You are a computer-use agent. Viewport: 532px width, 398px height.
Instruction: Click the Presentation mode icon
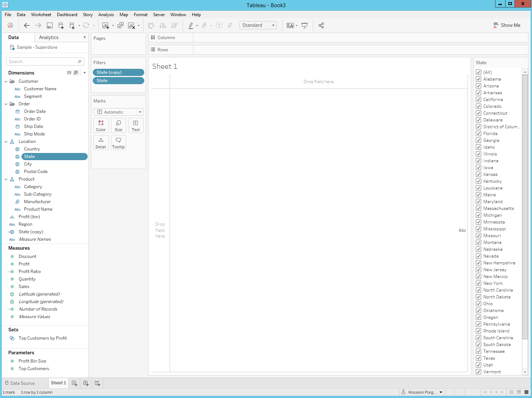point(305,25)
